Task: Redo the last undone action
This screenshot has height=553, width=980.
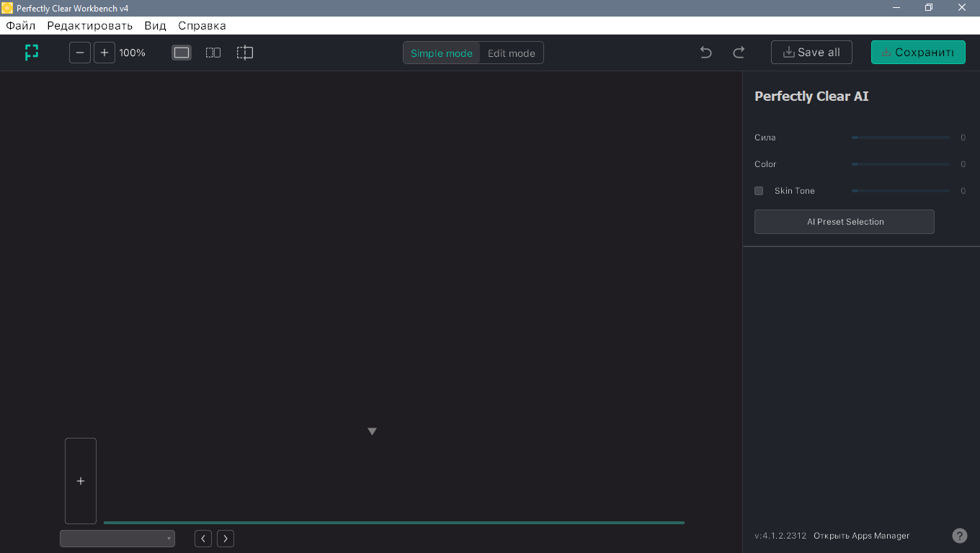Action: click(739, 53)
